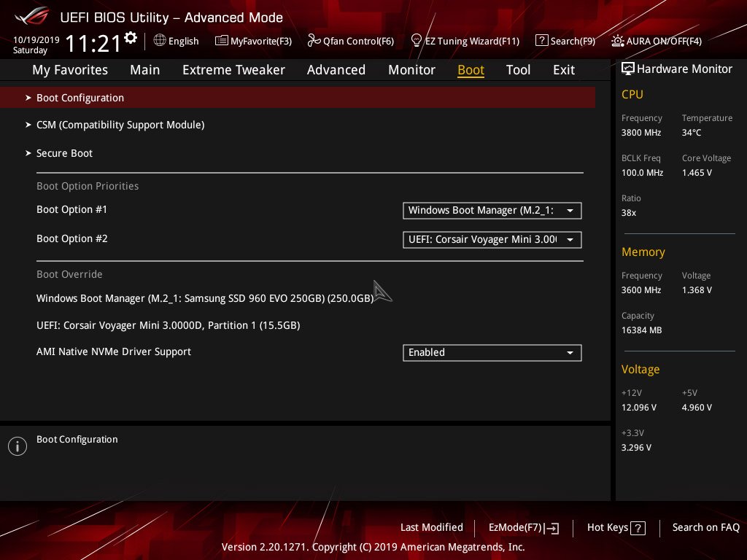
Task: Open Extreme Tweaker tab
Action: 233,70
